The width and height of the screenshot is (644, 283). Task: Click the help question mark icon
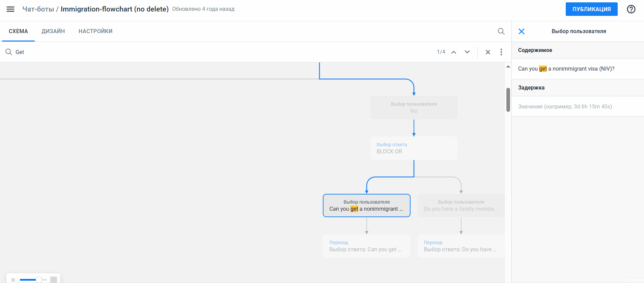click(631, 9)
